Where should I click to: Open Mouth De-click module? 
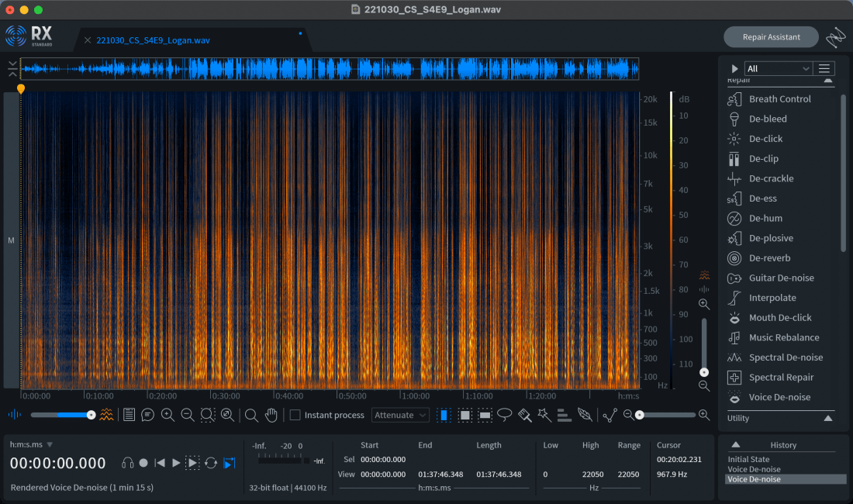(779, 318)
